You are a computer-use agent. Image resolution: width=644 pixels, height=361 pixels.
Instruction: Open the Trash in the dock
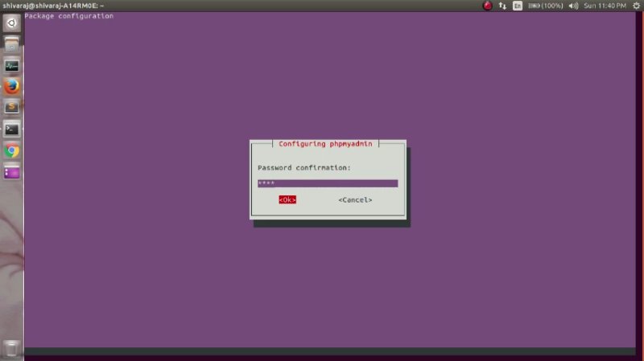click(x=11, y=349)
